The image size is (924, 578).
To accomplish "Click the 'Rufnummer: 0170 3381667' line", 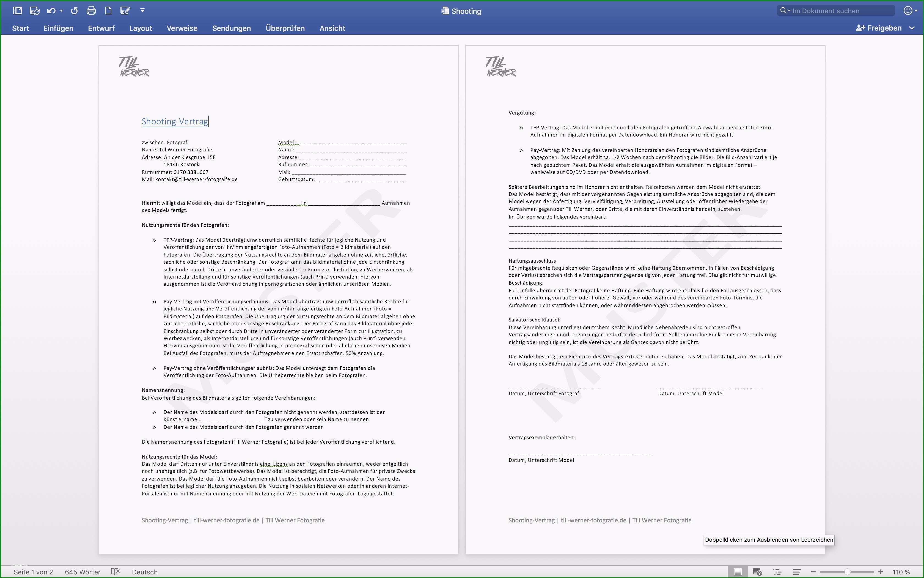I will (175, 172).
